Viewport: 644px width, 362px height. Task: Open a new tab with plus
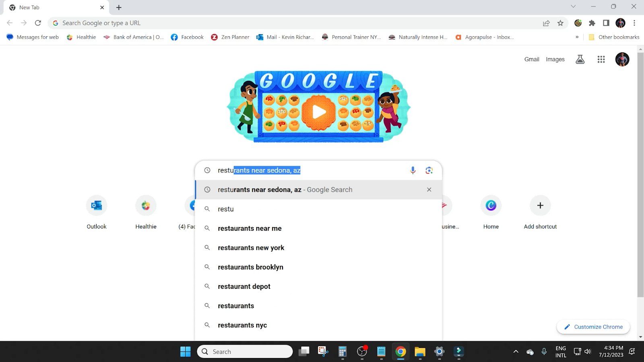click(x=119, y=7)
